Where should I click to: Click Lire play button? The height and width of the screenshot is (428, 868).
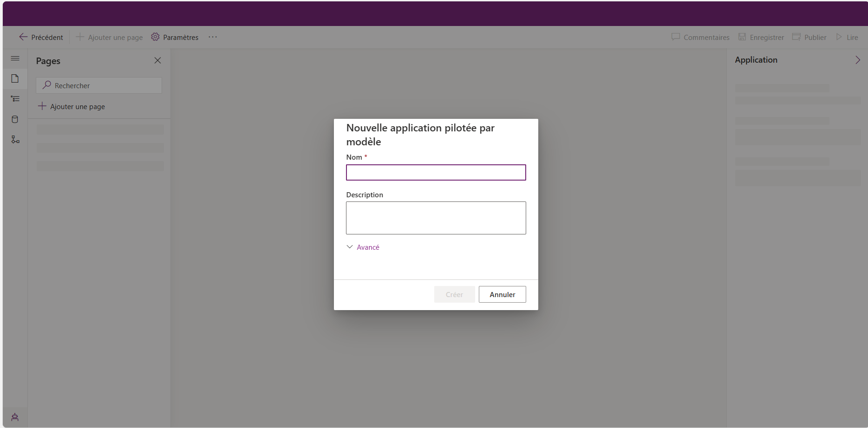[847, 37]
